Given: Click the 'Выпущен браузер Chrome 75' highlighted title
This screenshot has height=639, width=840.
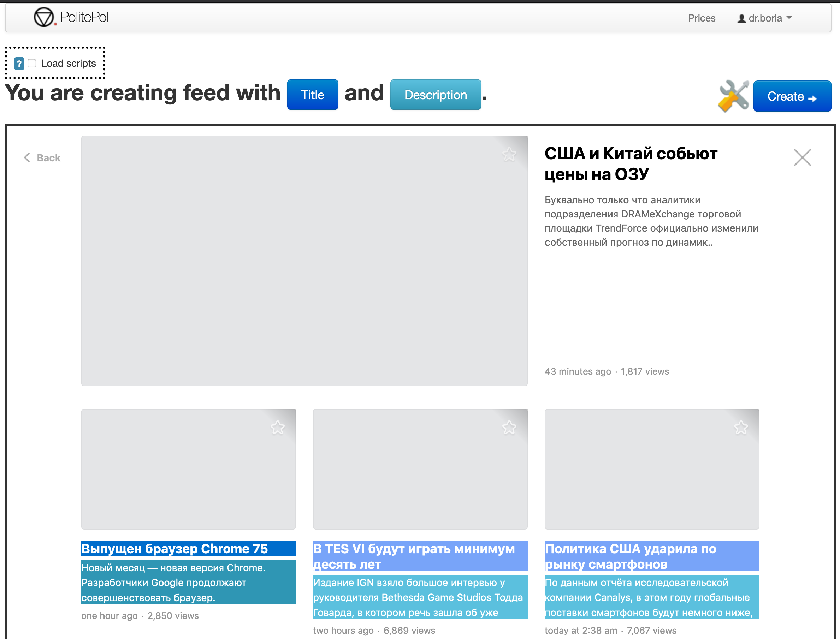Looking at the screenshot, I should (x=175, y=549).
